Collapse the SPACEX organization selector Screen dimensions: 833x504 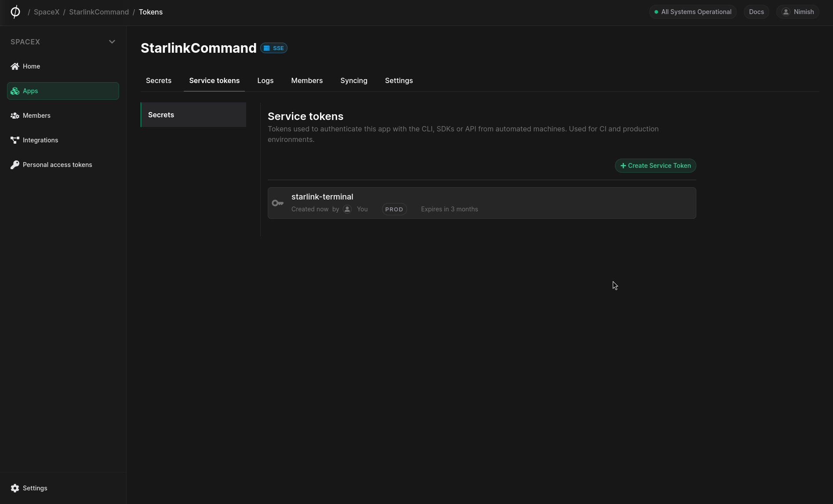112,41
